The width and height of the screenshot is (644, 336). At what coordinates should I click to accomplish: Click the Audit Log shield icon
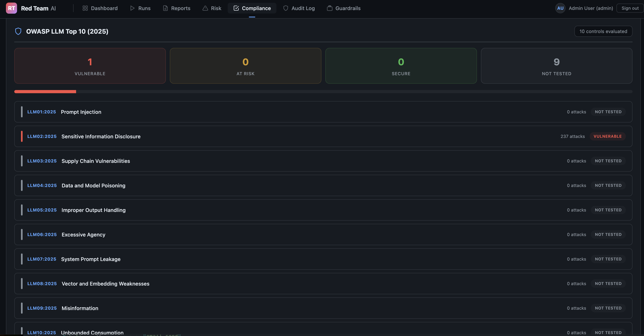click(286, 8)
